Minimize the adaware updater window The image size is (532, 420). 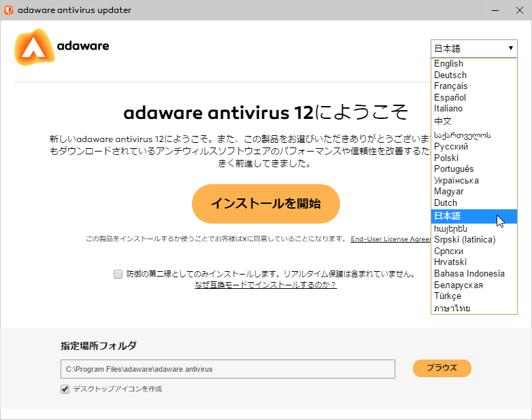(x=495, y=10)
